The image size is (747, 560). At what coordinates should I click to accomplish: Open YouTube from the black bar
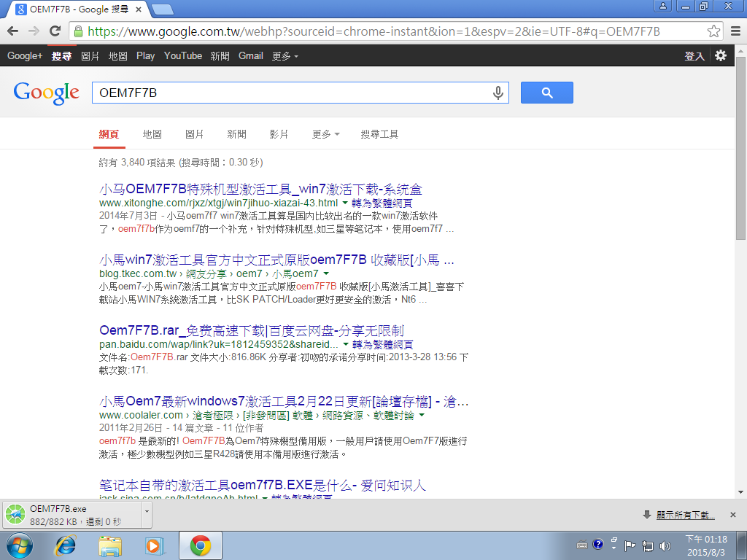click(183, 55)
